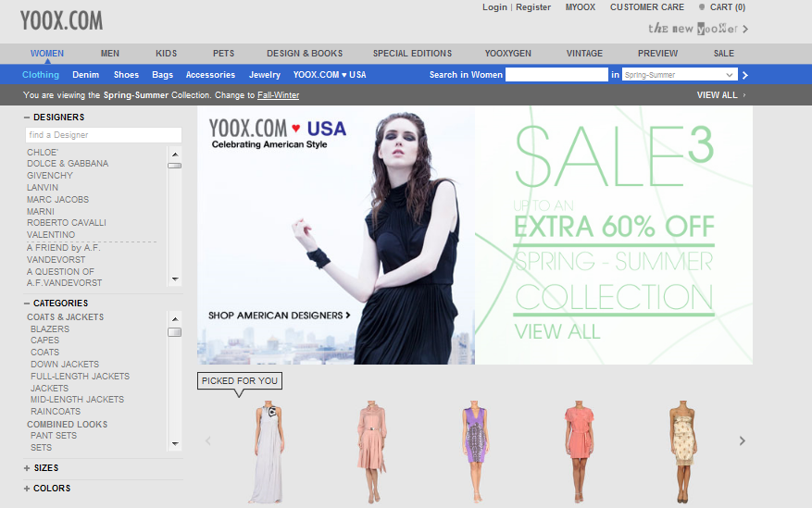Open the YOOXYGEN tab
This screenshot has height=508, width=812.
[x=508, y=54]
